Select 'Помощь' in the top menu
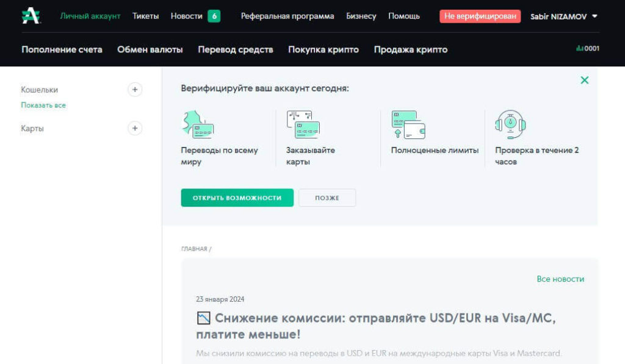The image size is (625, 364). pyautogui.click(x=403, y=15)
